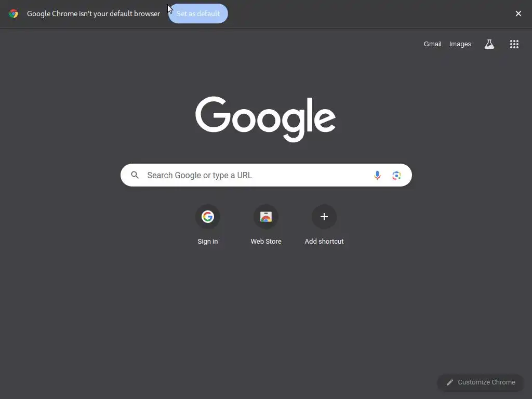Start voice search with the microphone icon
This screenshot has height=399, width=532.
click(377, 175)
